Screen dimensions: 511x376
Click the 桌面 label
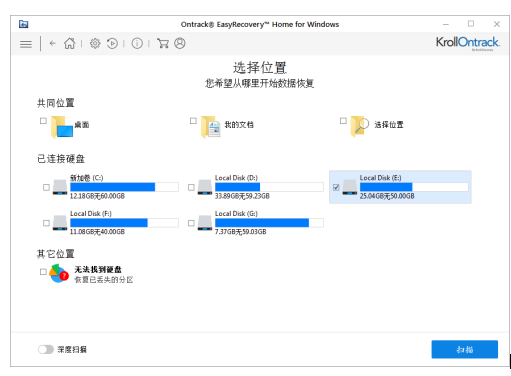(x=82, y=125)
